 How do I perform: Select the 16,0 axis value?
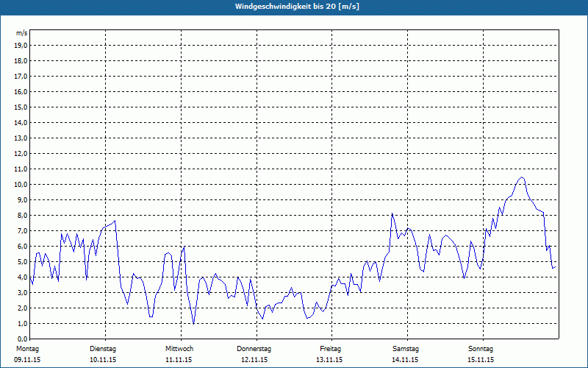[20, 91]
